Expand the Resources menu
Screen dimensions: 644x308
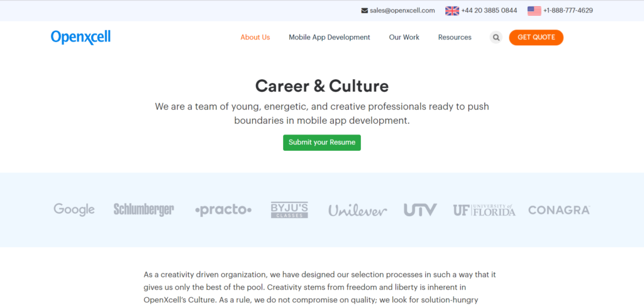[455, 38]
